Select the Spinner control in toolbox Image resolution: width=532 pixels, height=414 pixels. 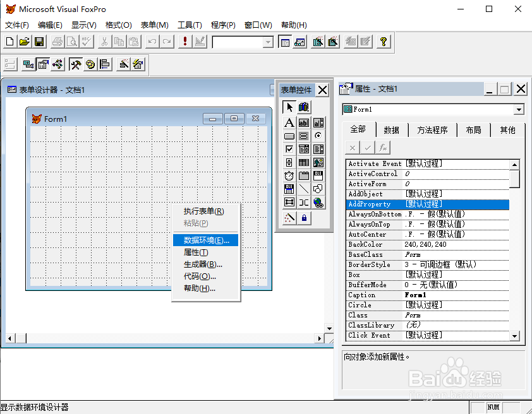click(x=289, y=163)
